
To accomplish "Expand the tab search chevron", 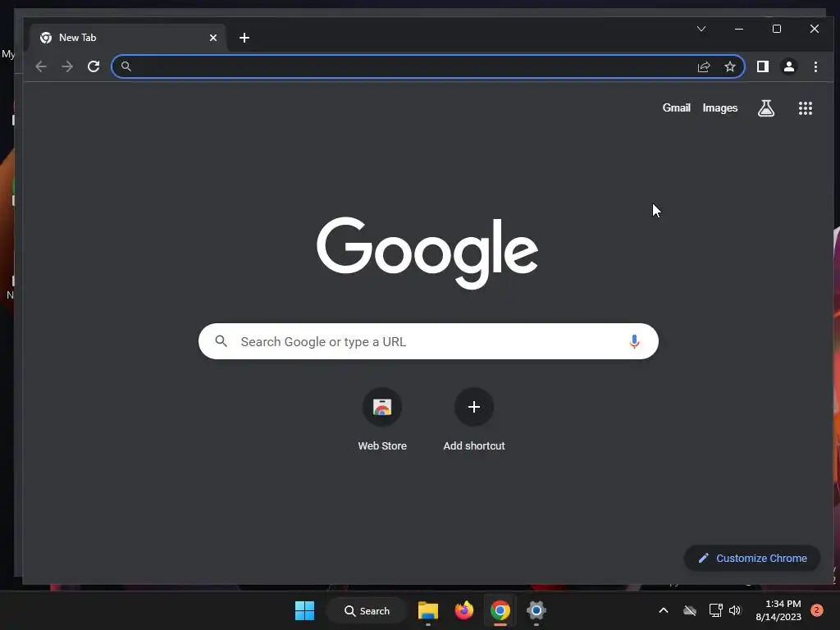I will pyautogui.click(x=701, y=29).
